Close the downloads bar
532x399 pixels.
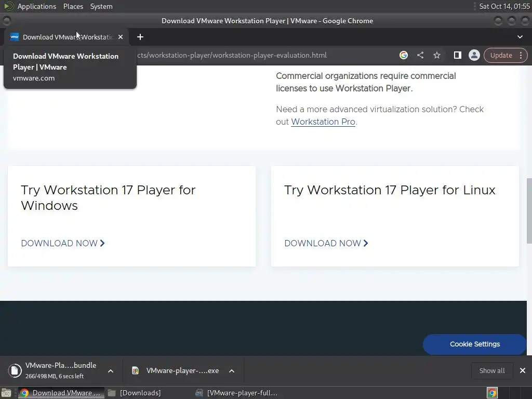click(x=523, y=370)
